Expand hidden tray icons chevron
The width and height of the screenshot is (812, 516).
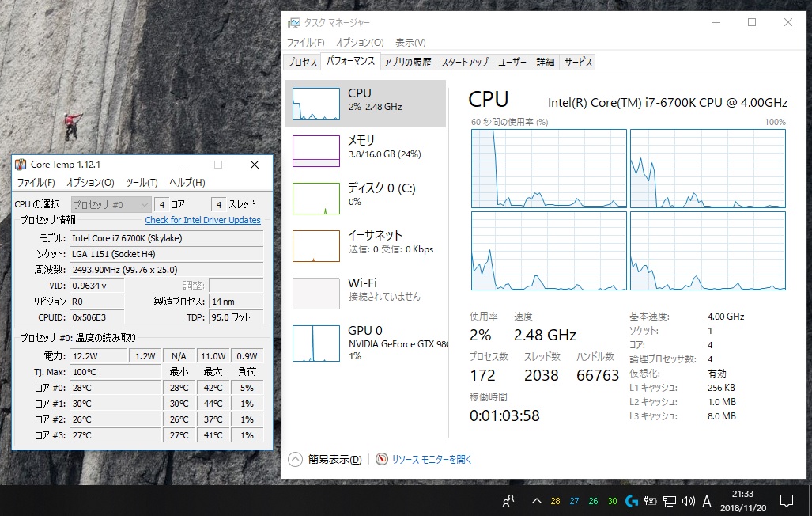tap(536, 501)
